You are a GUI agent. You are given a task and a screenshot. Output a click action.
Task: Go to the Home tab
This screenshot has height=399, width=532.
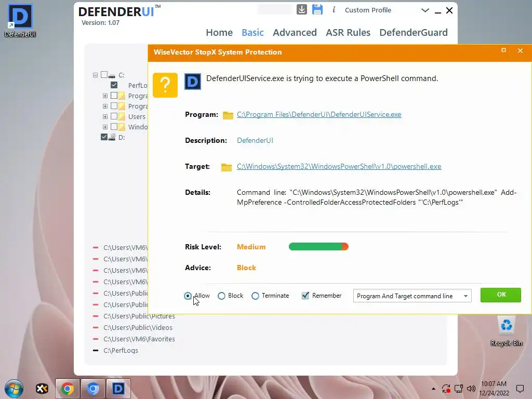(x=219, y=33)
